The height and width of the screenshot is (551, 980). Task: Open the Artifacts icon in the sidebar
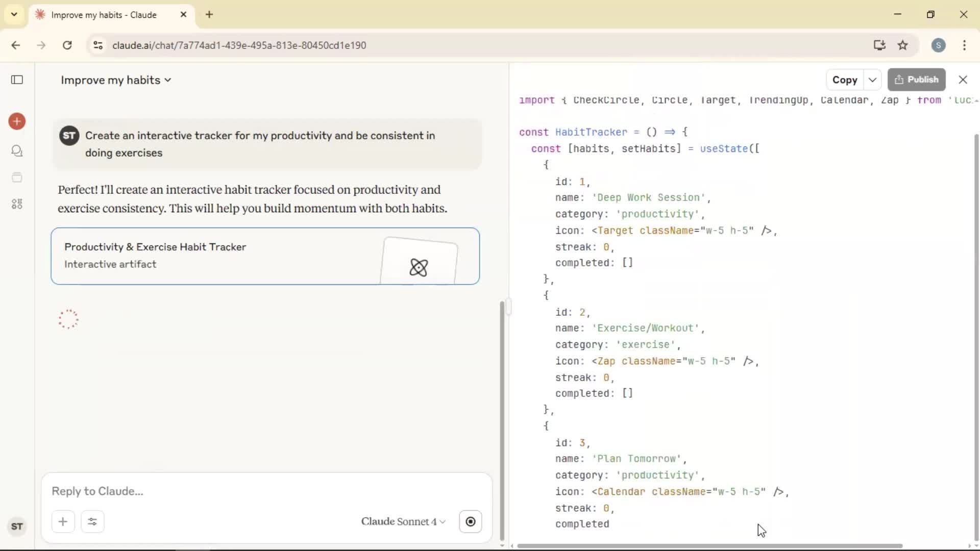[17, 204]
